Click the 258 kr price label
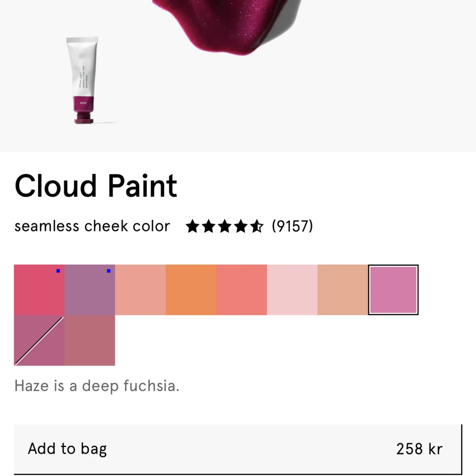 [x=419, y=448]
